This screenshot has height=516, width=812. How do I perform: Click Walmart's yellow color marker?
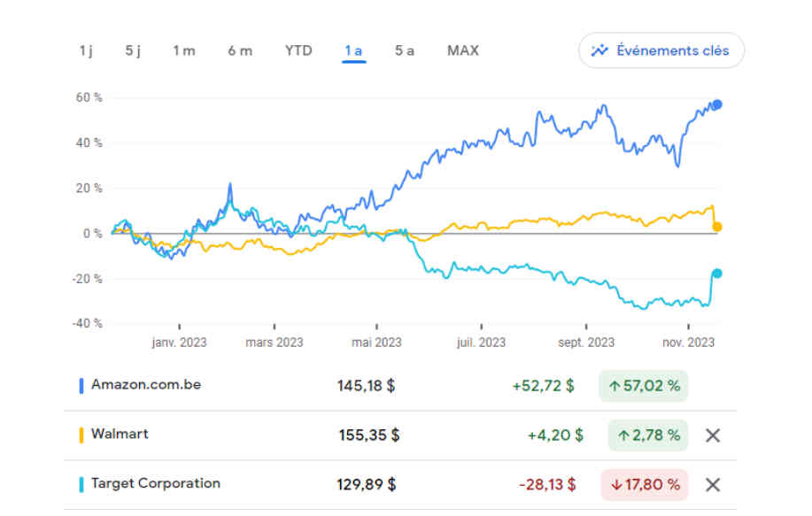click(x=81, y=435)
